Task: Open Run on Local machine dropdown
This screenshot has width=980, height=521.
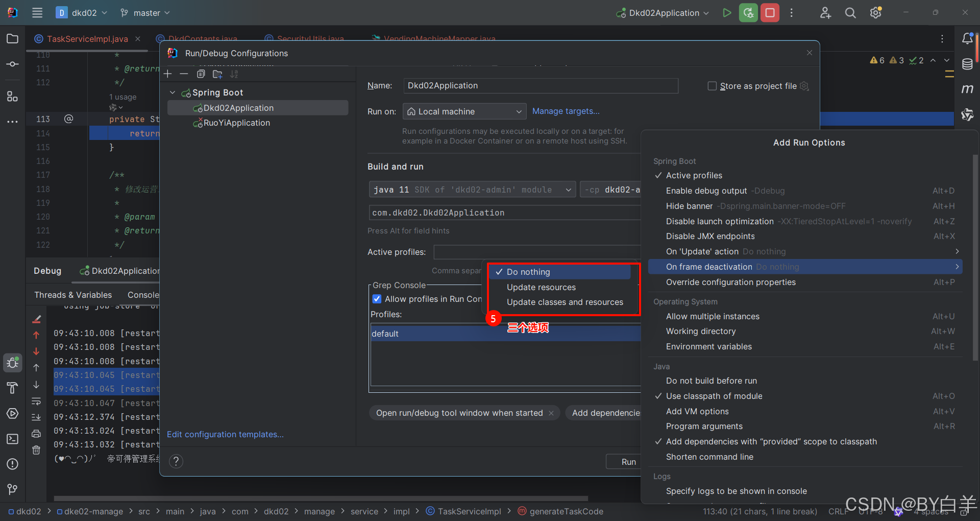Action: point(464,111)
